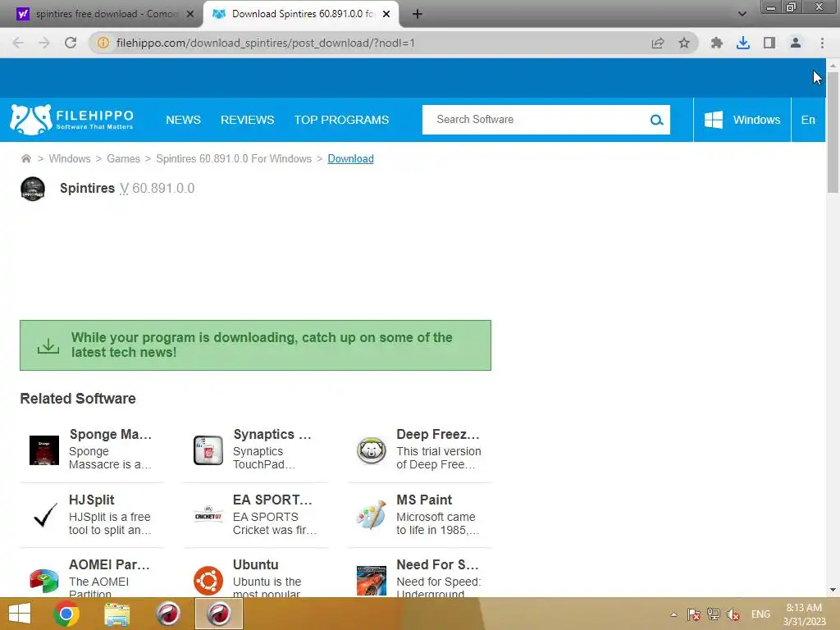Close the Download Spintires tab
This screenshot has width=840, height=630.
(x=386, y=14)
